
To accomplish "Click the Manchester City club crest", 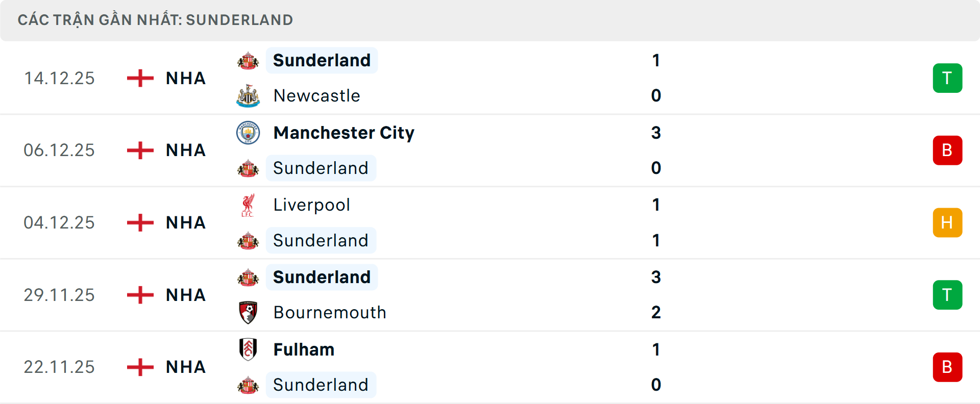I will [x=248, y=133].
